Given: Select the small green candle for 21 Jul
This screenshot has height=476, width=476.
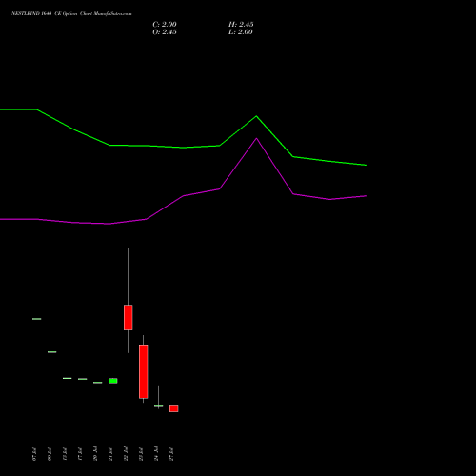Looking at the screenshot, I should [112, 381].
